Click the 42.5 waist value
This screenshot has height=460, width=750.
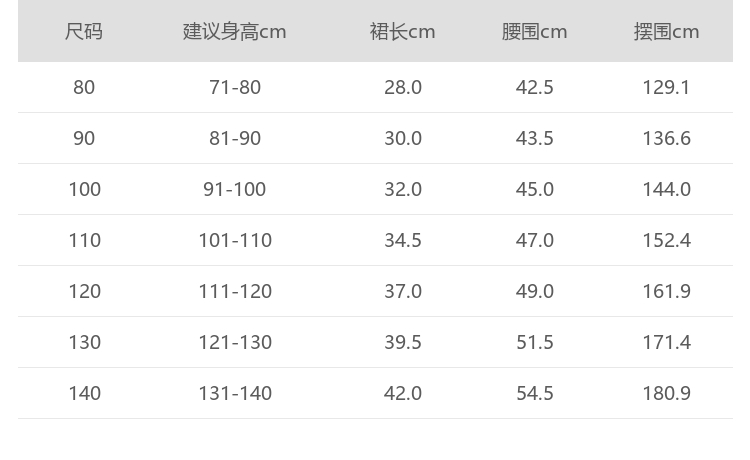coord(535,87)
